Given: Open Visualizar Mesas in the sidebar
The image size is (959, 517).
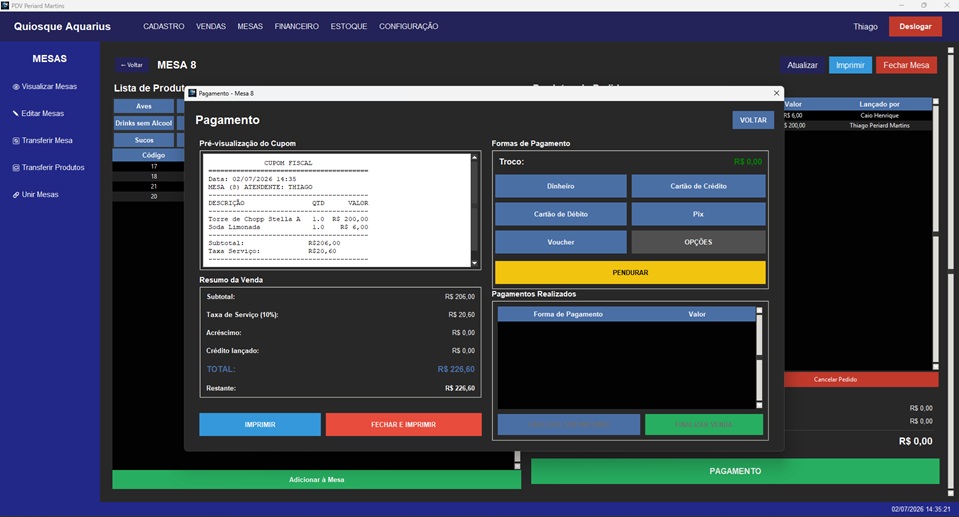Looking at the screenshot, I should pos(45,86).
